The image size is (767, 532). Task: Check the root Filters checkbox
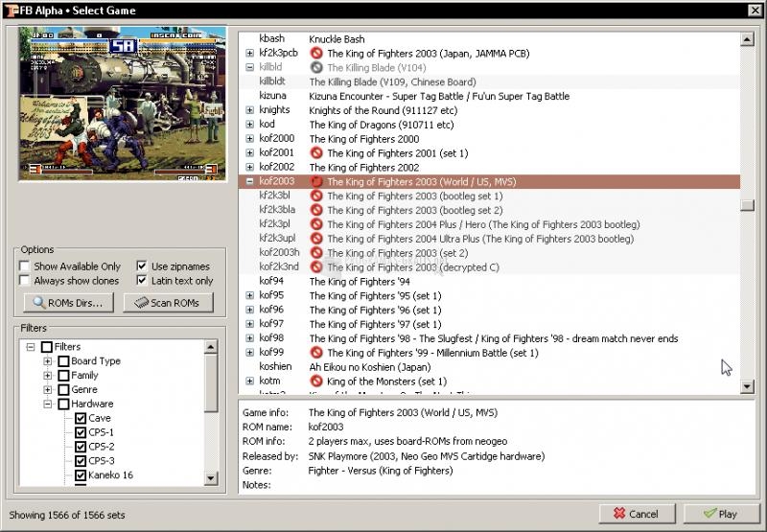46,347
